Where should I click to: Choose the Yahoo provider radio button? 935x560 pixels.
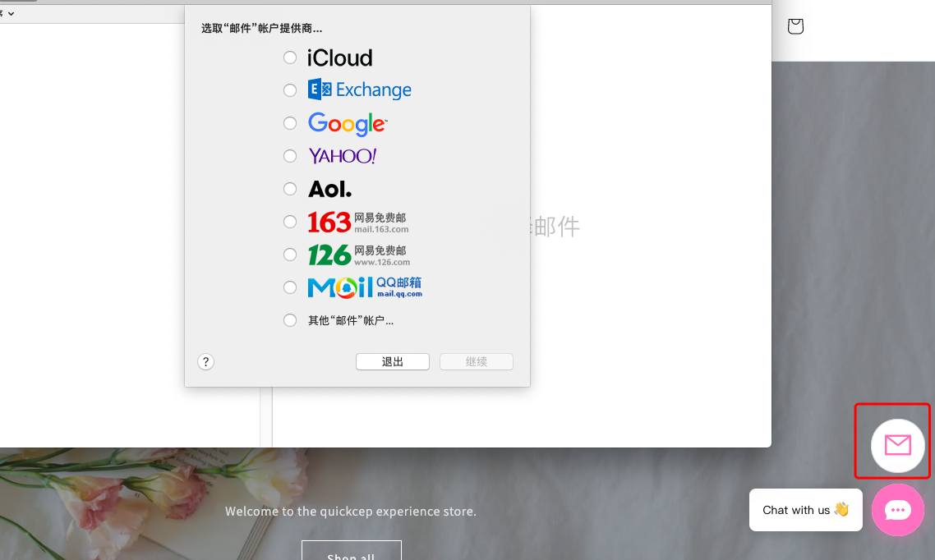[x=290, y=156]
